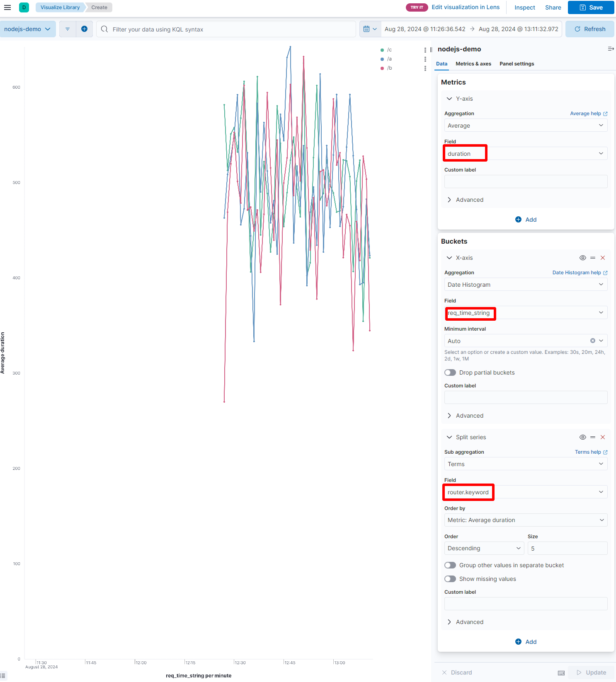Click the /b series legend color dot
The width and height of the screenshot is (616, 682).
[x=382, y=68]
